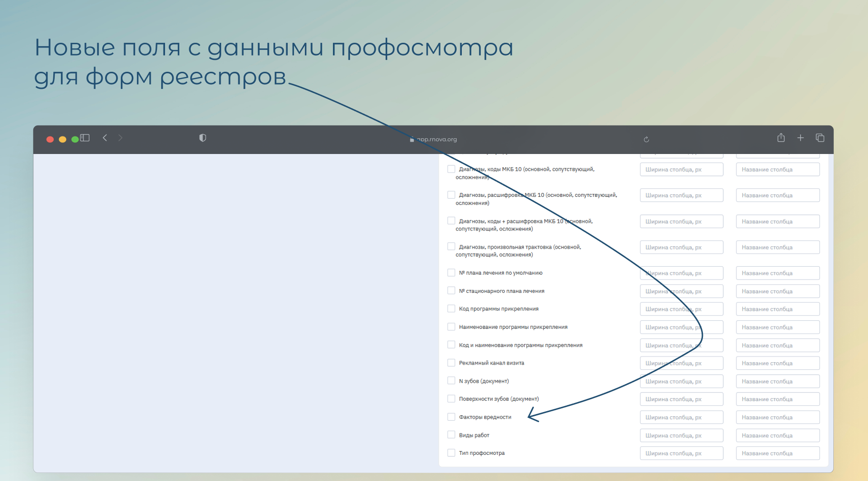868x481 pixels.
Task: Click column width field for Факторы вредности
Action: [x=681, y=417]
